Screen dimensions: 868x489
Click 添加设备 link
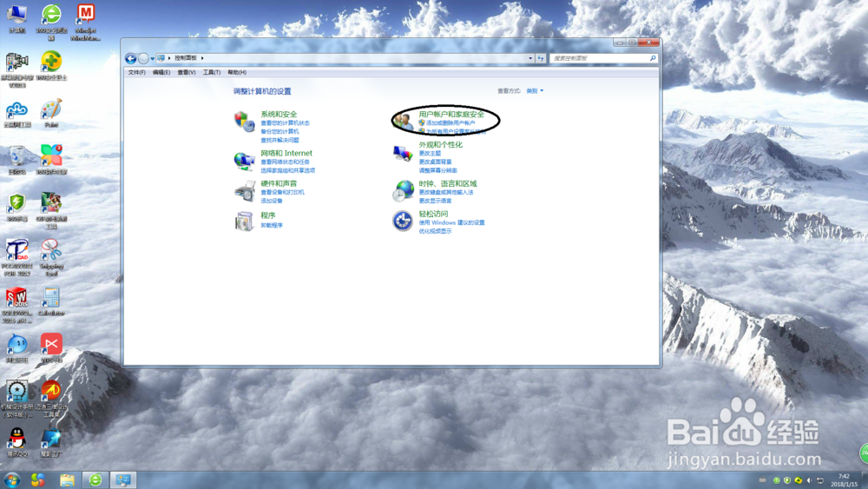click(x=271, y=201)
